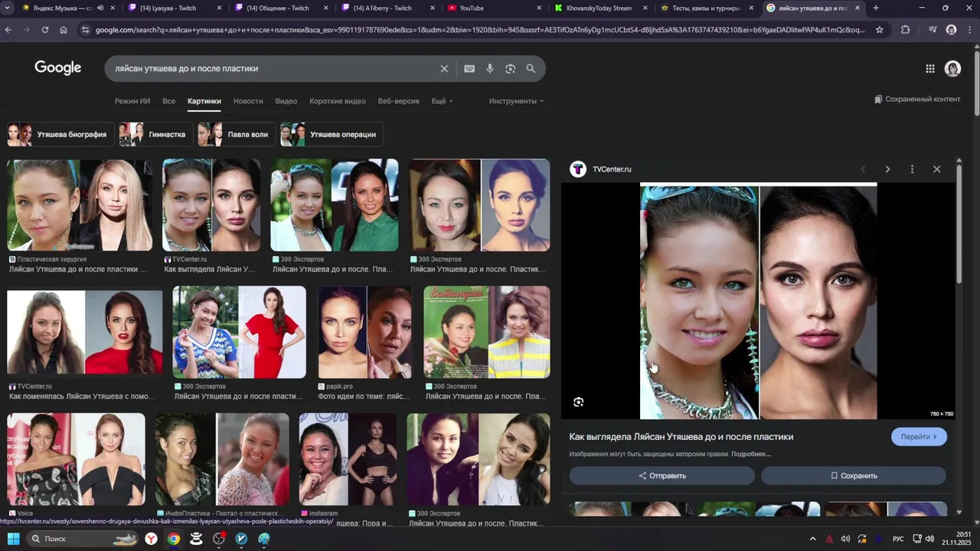Open Пластическая хирургия image result
The width and height of the screenshot is (980, 551).
(x=80, y=205)
